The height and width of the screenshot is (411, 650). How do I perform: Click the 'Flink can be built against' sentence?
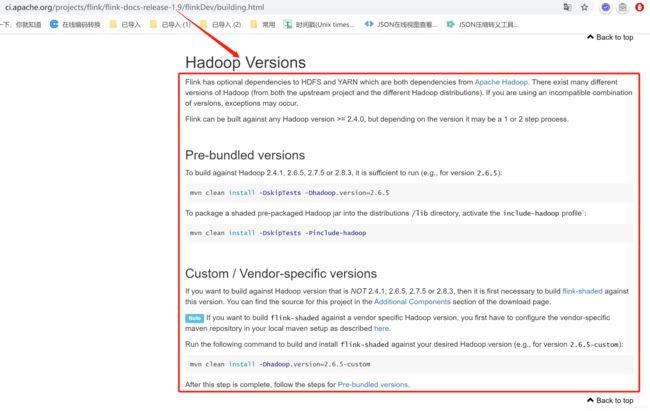[376, 119]
